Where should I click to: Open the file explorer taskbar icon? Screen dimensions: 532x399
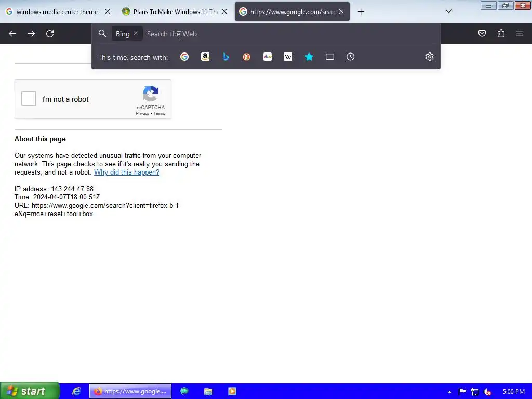(208, 391)
